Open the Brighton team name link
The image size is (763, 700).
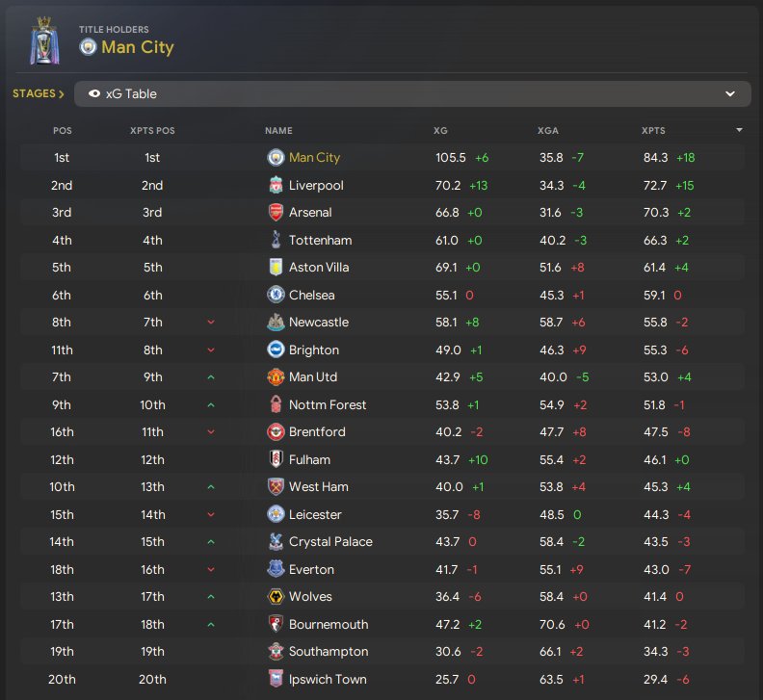314,350
